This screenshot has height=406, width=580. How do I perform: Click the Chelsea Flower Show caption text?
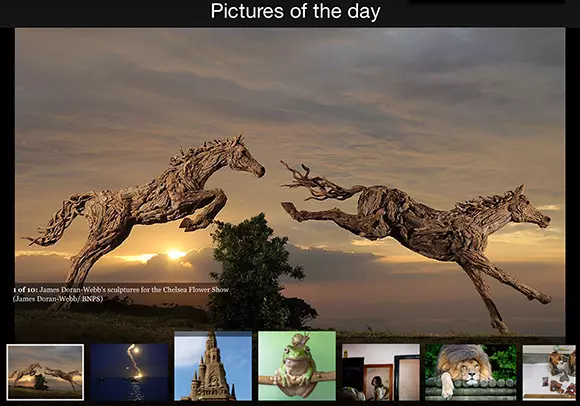point(134,290)
